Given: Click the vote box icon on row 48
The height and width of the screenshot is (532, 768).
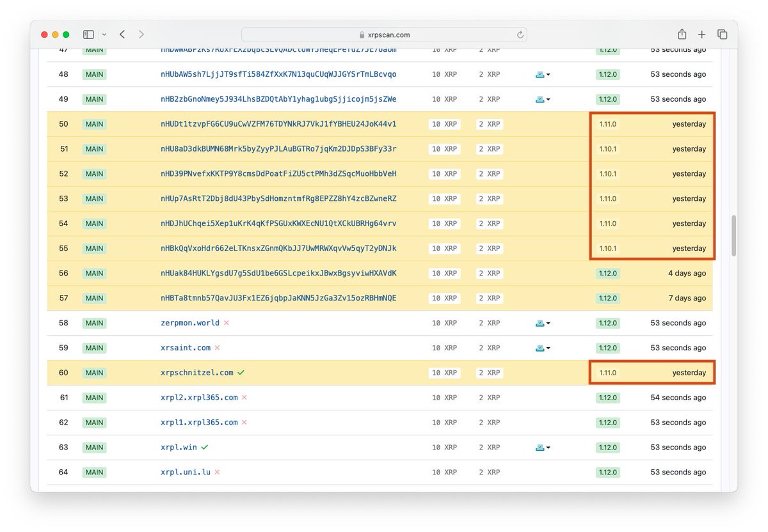Looking at the screenshot, I should (541, 74).
